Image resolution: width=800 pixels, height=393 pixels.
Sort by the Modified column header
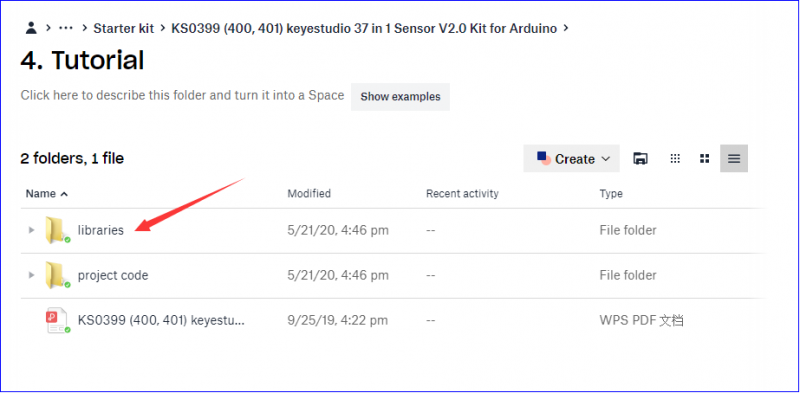tap(309, 193)
